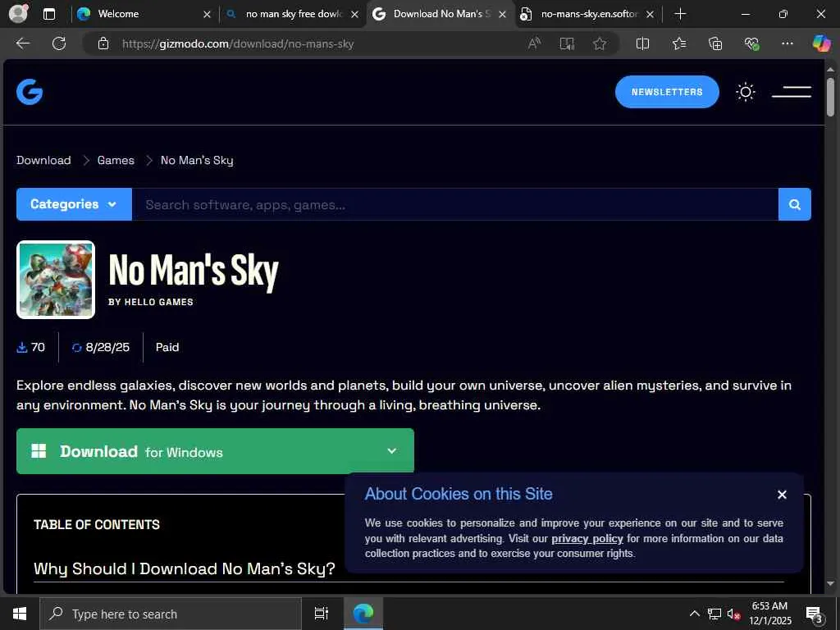Click the green Download for Windows button
This screenshot has height=630, width=840.
(215, 451)
